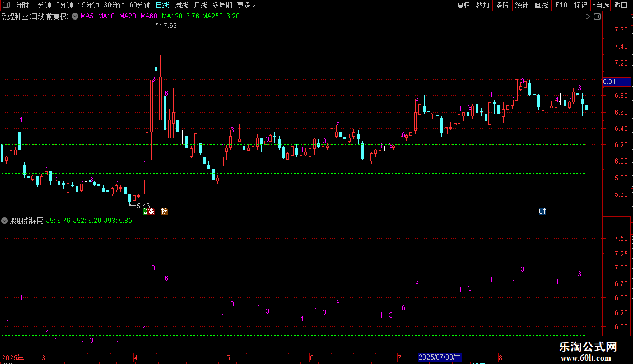633x364 pixels.
Task: Click the diamond icon in chart corner
Action: click(x=587, y=17)
